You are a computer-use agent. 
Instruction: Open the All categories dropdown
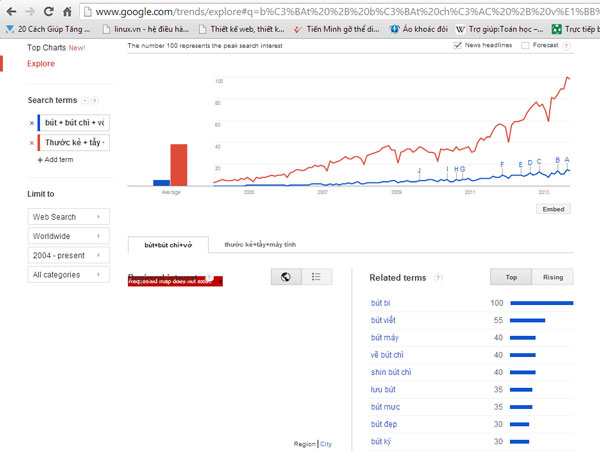point(69,275)
